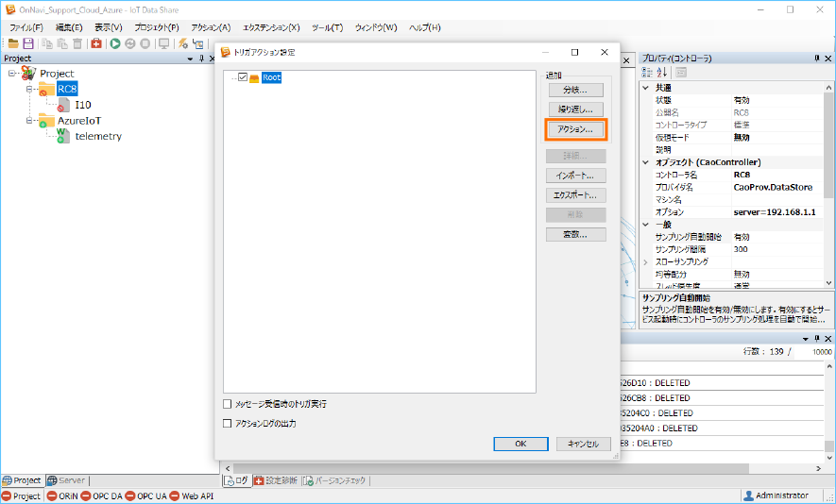Select the telemetry item in project tree

pos(98,136)
